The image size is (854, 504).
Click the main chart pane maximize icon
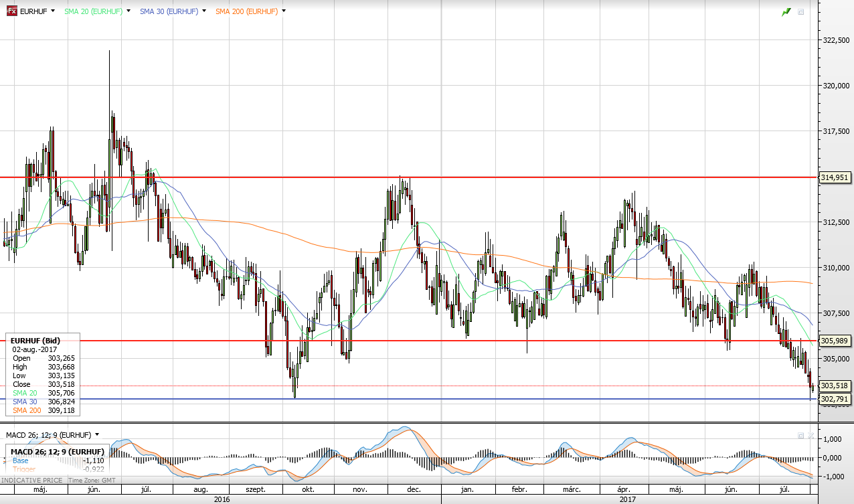click(800, 12)
